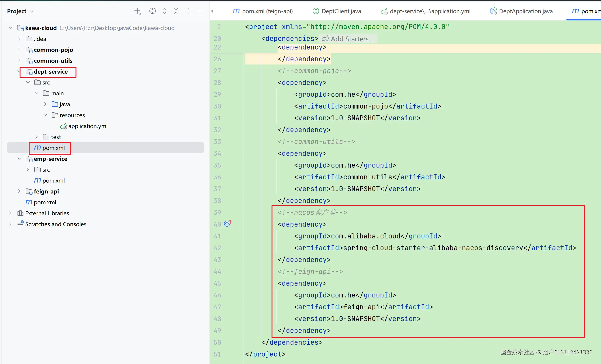Click gutter override icon on line 40

(x=228, y=223)
